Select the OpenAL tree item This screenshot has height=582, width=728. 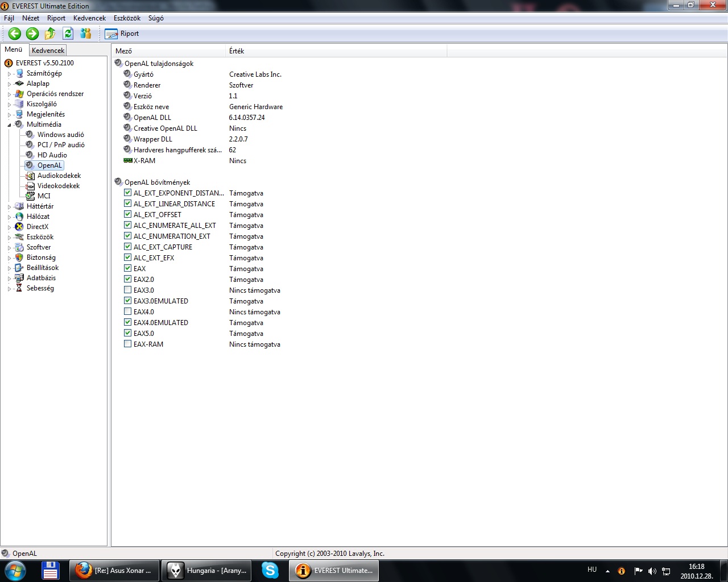click(49, 165)
